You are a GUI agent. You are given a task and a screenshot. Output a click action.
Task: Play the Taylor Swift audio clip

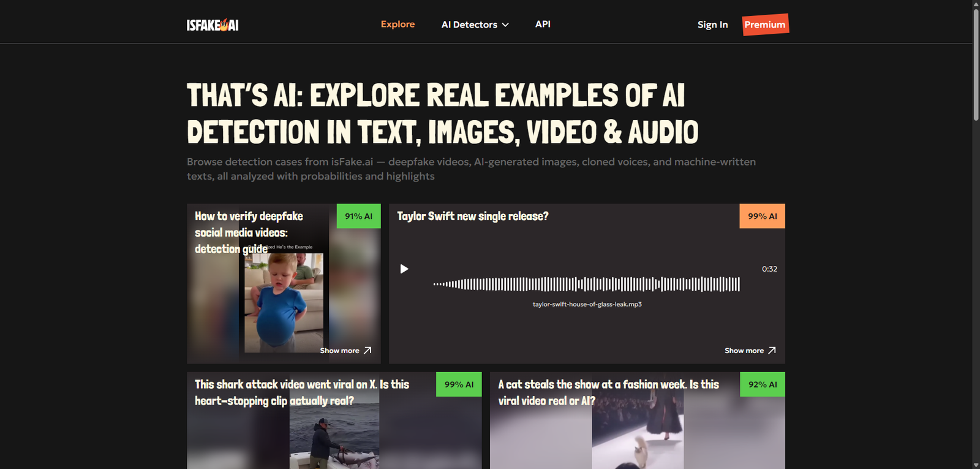tap(404, 269)
